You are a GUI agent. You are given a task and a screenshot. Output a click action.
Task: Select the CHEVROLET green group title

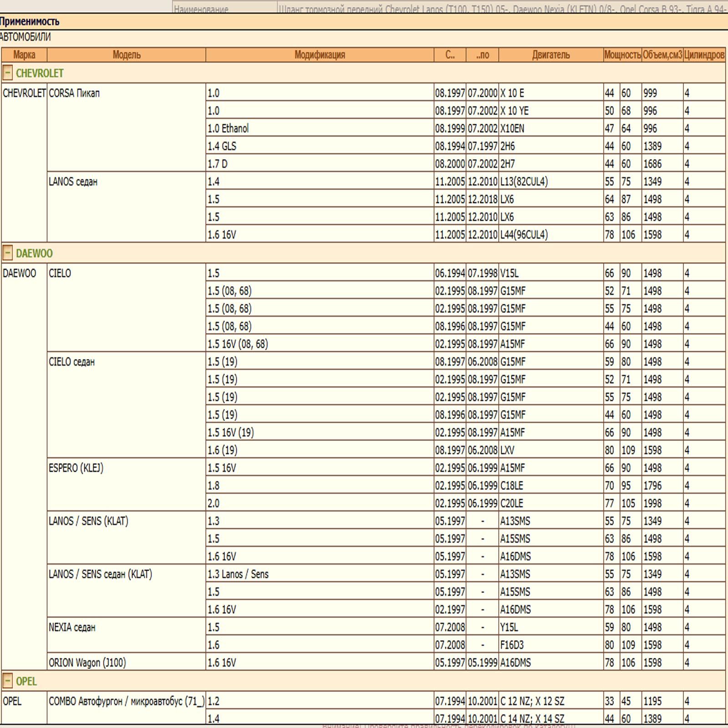(40, 73)
